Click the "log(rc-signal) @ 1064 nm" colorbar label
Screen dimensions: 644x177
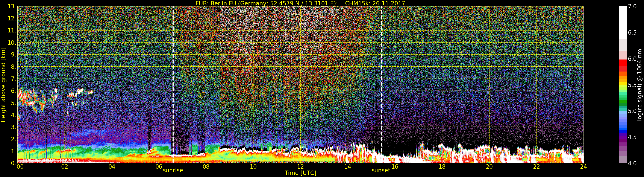coord(639,85)
